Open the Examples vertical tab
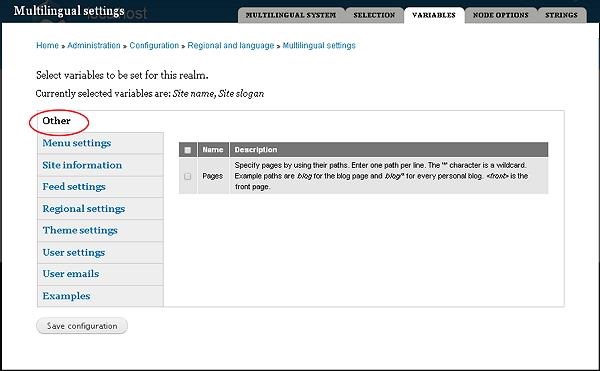The image size is (600, 371). (100, 296)
